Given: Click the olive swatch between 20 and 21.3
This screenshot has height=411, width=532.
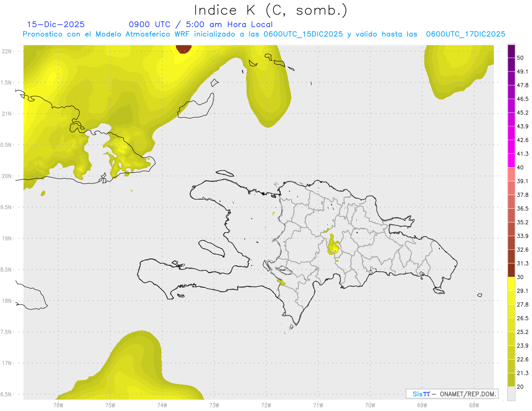Looking at the screenshot, I should [x=512, y=380].
